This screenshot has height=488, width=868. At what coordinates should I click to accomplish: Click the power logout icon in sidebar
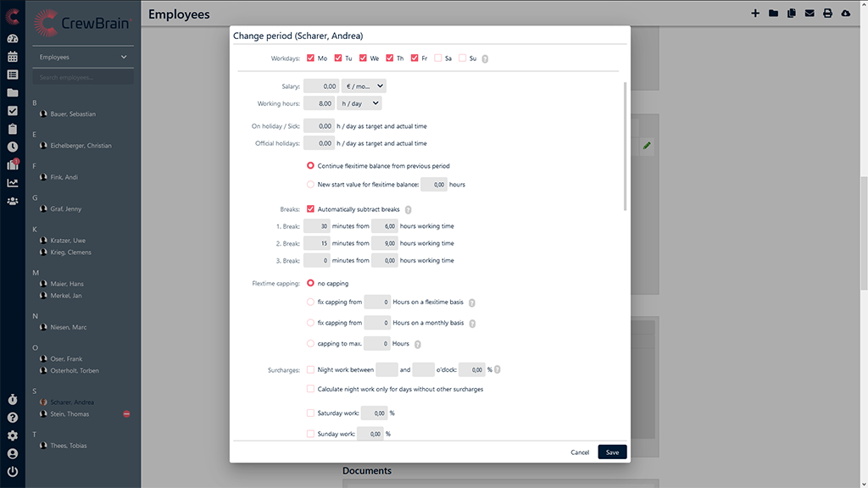click(12, 471)
